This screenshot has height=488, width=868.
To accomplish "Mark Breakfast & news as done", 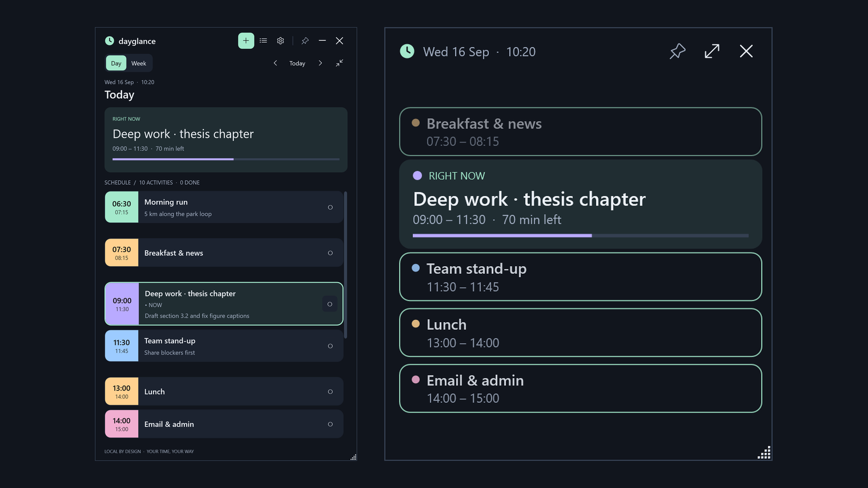I will pyautogui.click(x=330, y=253).
